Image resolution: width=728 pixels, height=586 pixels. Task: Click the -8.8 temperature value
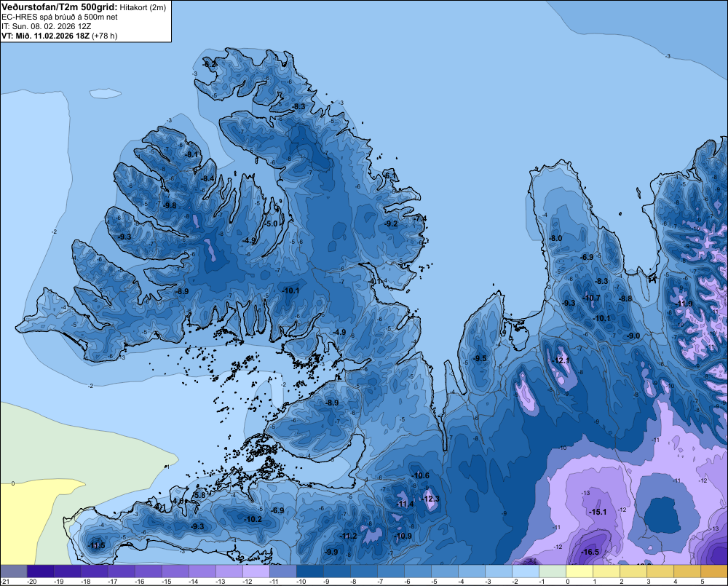(625, 298)
